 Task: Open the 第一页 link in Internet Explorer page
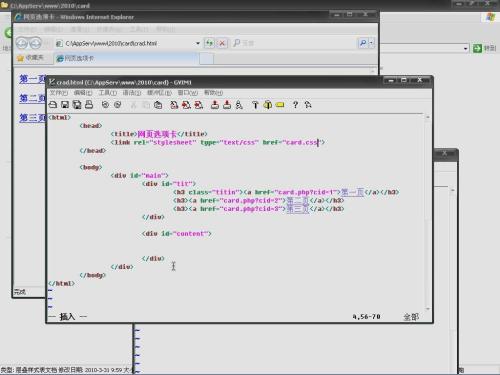tap(32, 79)
